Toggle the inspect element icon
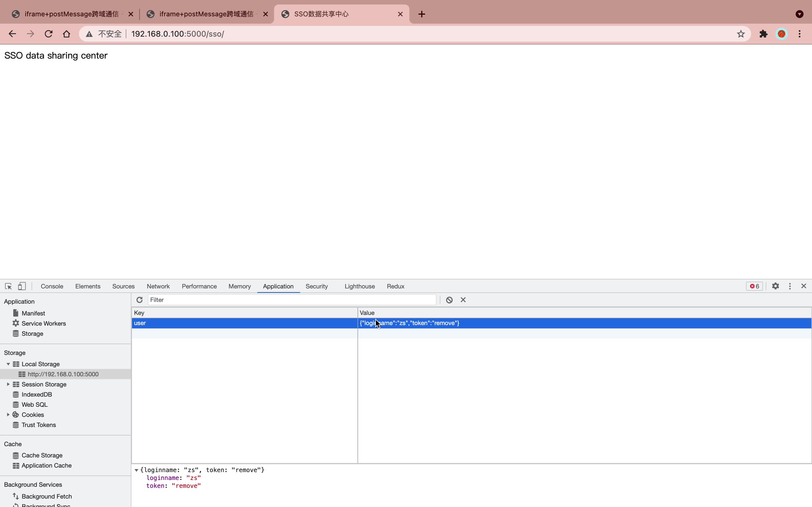The image size is (812, 507). (8, 286)
